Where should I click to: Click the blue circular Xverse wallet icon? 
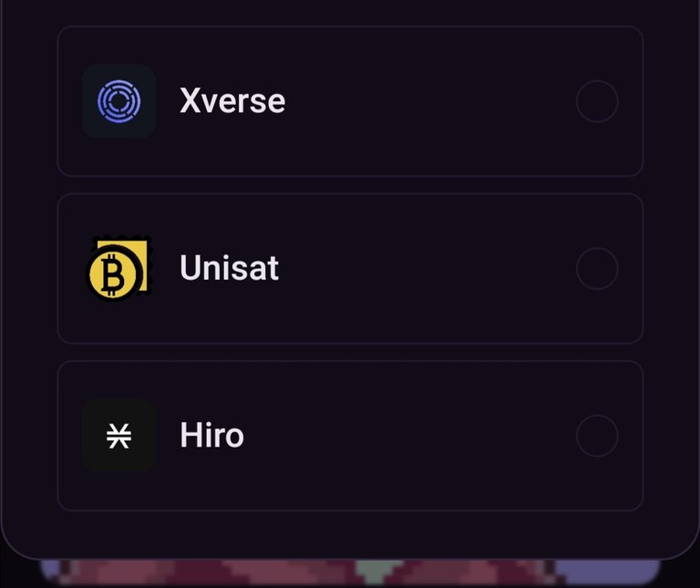coord(119,101)
